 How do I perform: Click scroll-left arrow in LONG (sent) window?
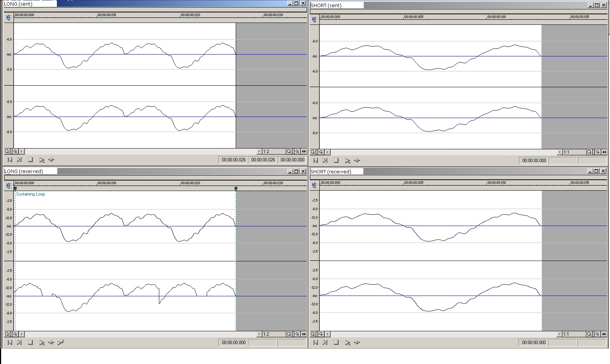tap(22, 151)
